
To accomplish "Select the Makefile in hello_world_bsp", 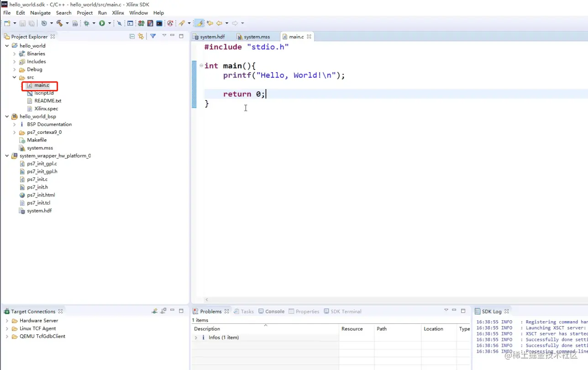I will click(37, 140).
